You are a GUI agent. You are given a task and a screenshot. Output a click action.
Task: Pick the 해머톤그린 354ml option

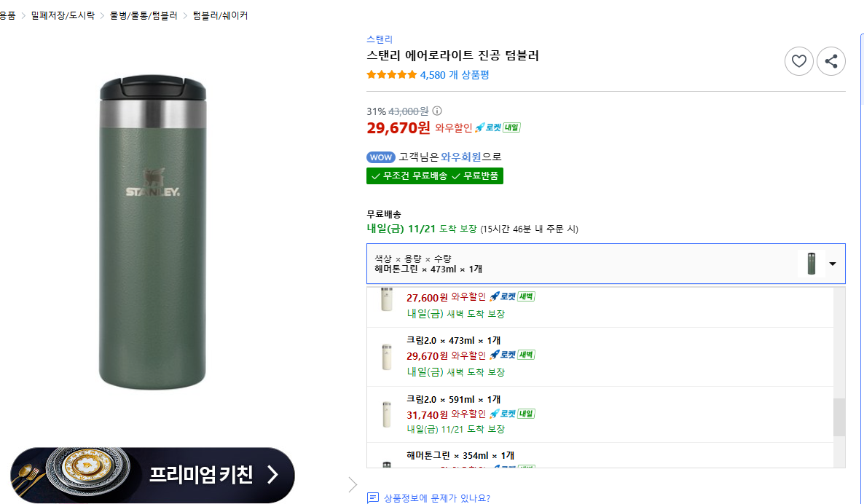click(460, 456)
